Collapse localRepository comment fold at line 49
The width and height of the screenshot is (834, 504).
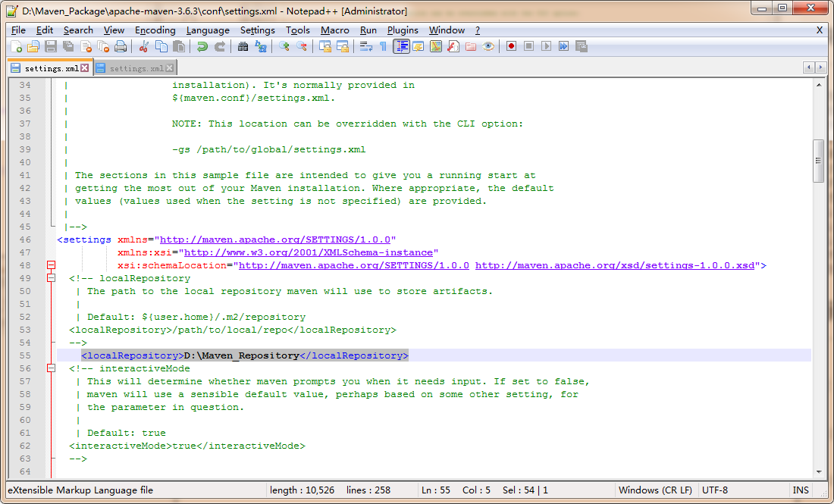click(x=51, y=278)
